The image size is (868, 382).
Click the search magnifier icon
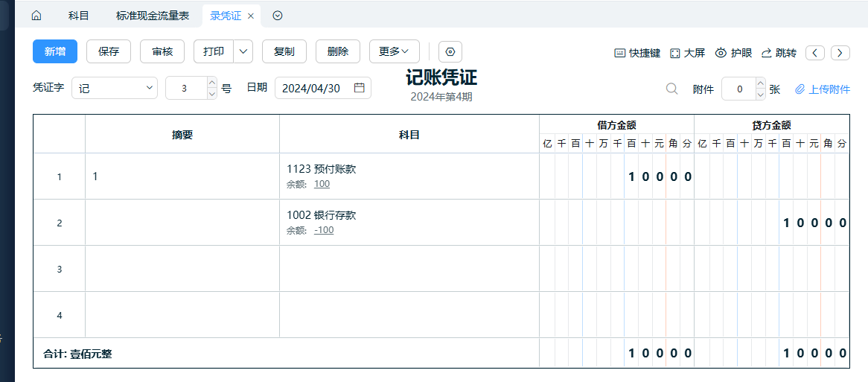(671, 89)
